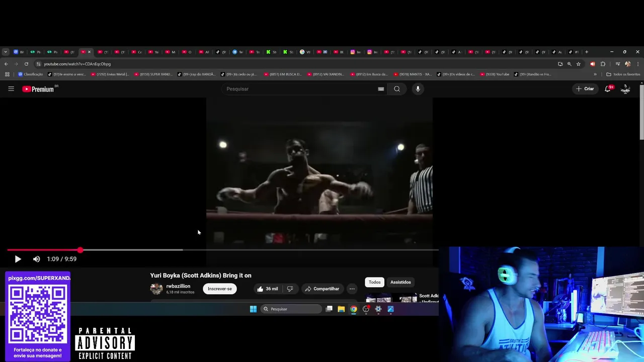The image size is (644, 362).
Task: View site information icon in address bar
Action: [x=38, y=64]
